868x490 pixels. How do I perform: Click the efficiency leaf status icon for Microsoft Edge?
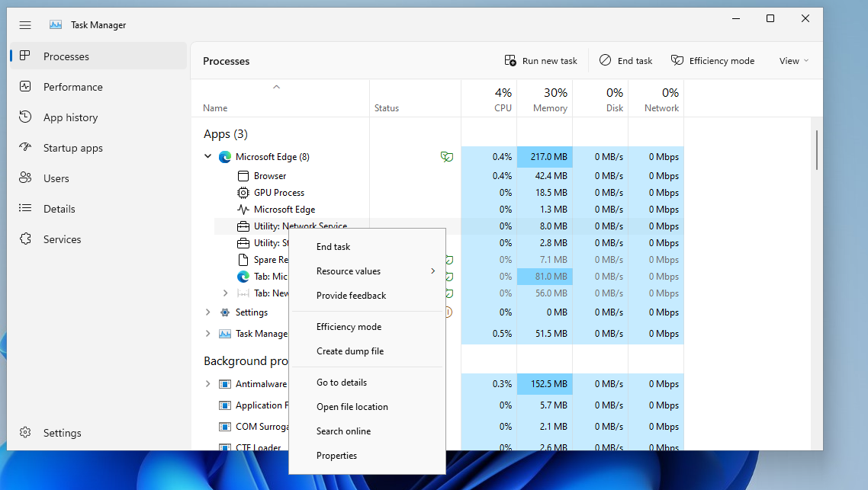(447, 157)
